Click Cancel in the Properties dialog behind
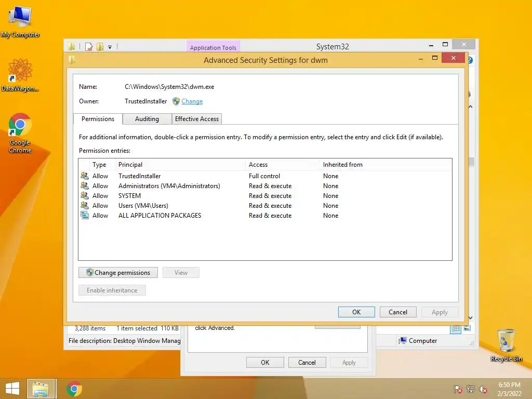Screen dimensions: 532x399 [x=307, y=362]
